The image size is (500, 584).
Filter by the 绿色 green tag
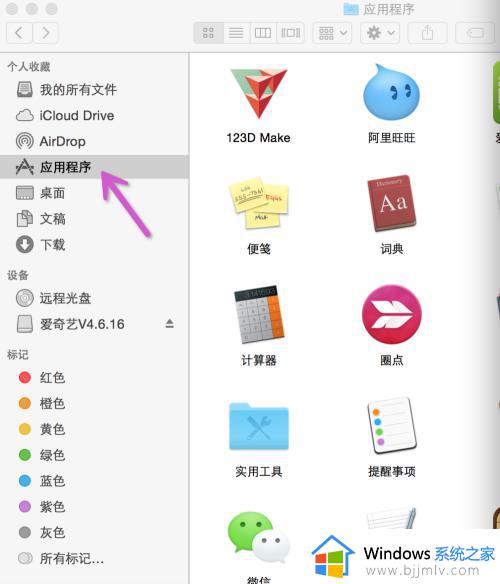(x=94, y=455)
